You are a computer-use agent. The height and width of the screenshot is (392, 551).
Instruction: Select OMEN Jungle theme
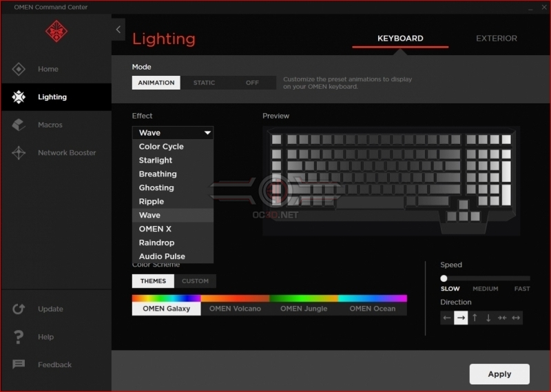pos(304,309)
